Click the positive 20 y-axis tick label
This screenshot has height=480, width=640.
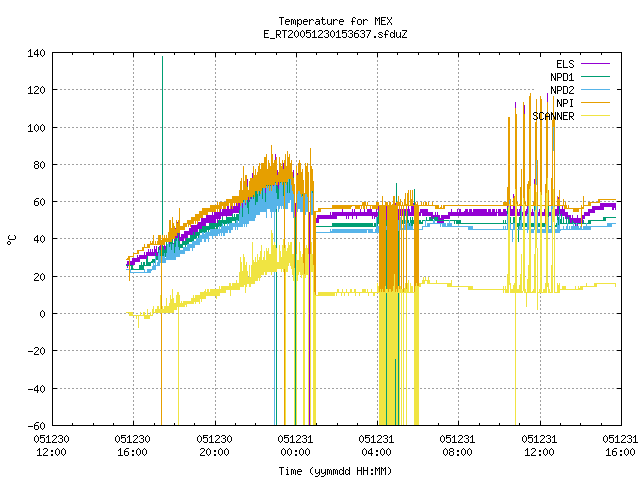(x=39, y=277)
